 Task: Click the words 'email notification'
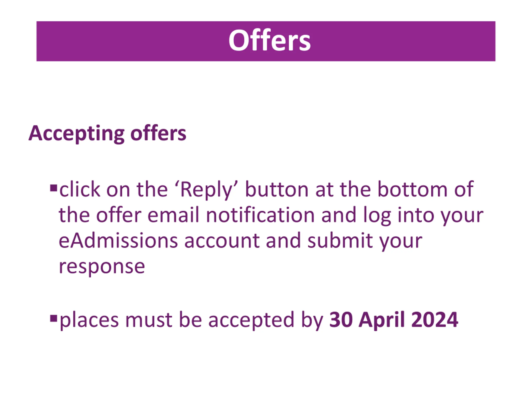tap(231, 215)
